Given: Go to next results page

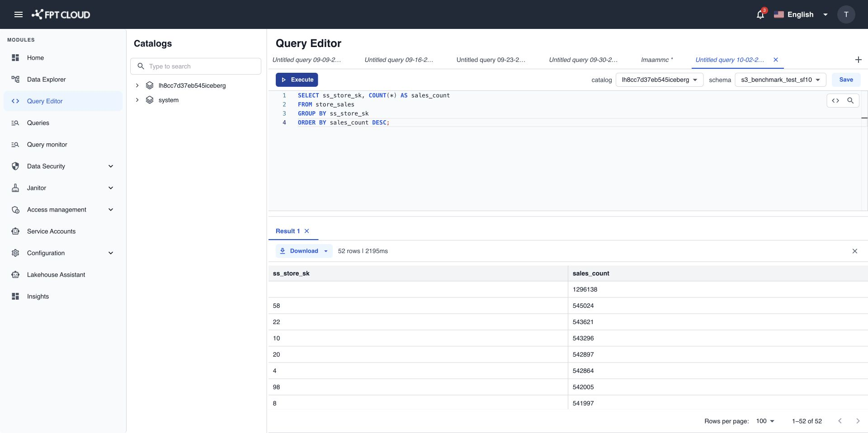Looking at the screenshot, I should point(858,421).
